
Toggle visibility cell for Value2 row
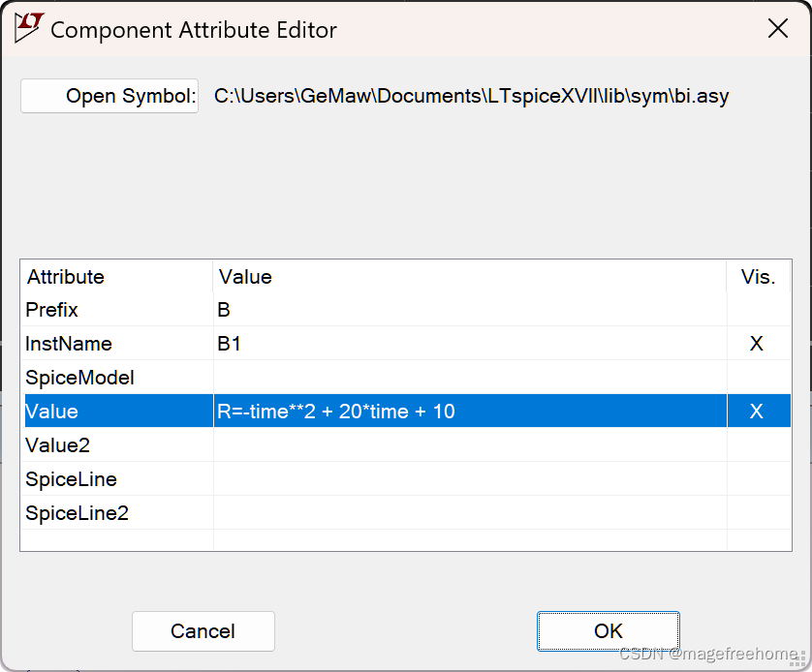[759, 444]
